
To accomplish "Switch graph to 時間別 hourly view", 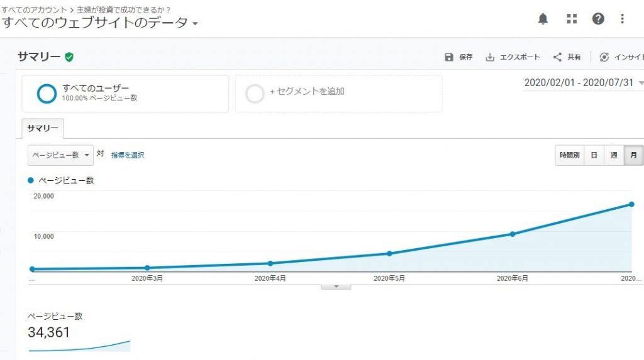I will 569,155.
